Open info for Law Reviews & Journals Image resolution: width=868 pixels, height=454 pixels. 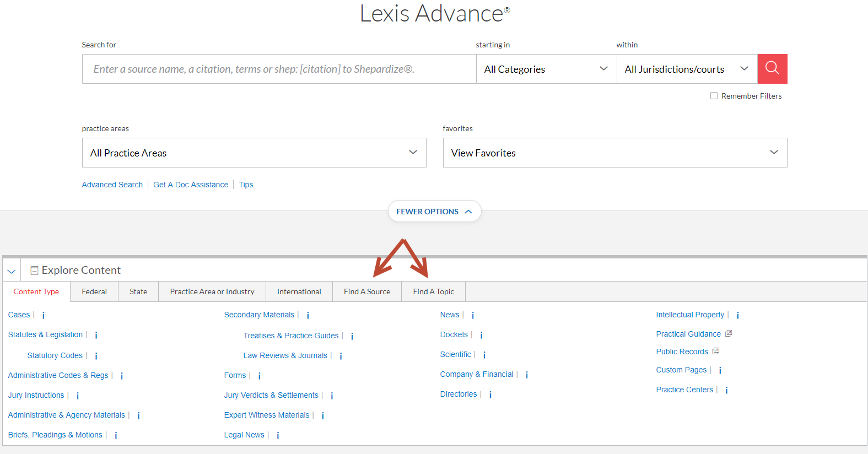(x=341, y=356)
